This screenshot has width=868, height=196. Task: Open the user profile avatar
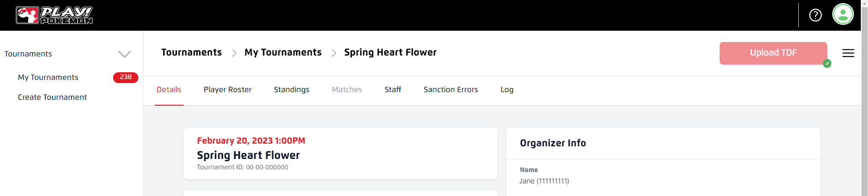pos(843,14)
